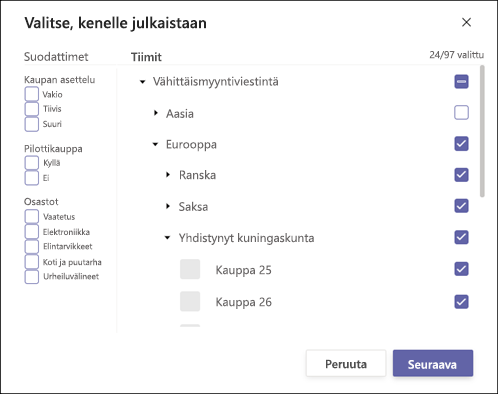This screenshot has height=394, width=499.
Task: Enable the Tiivis filter checkbox
Action: (x=32, y=109)
